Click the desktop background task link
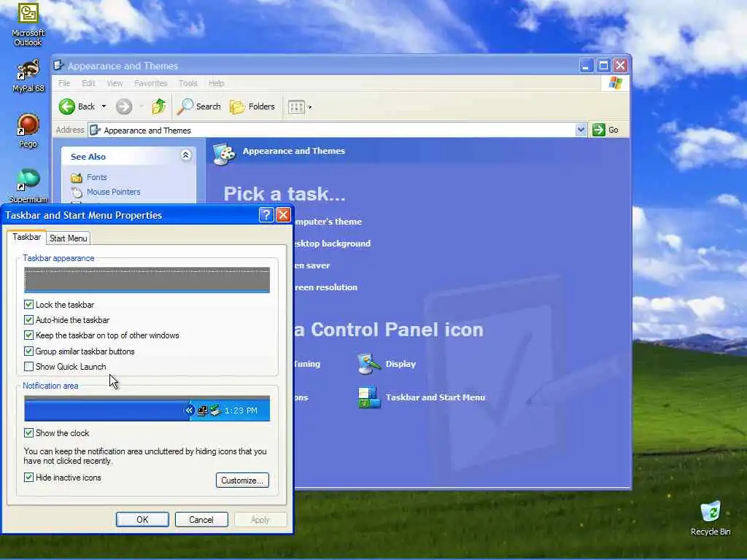This screenshot has width=747, height=560. [x=332, y=244]
